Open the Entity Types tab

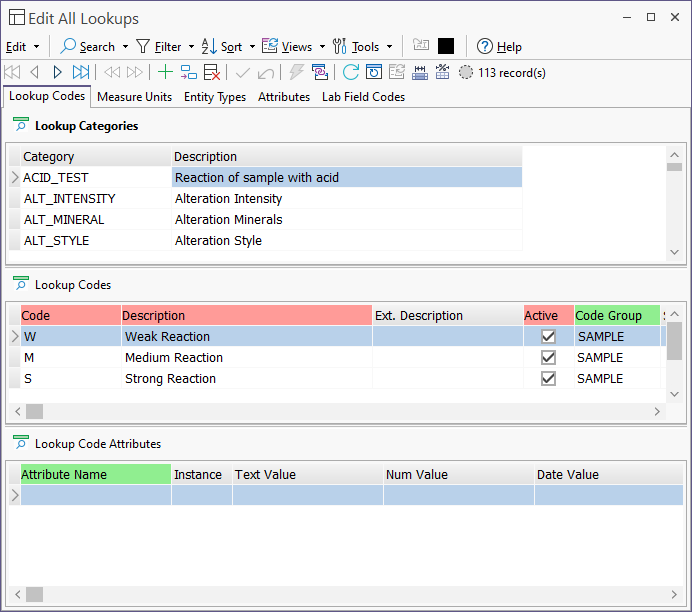215,97
